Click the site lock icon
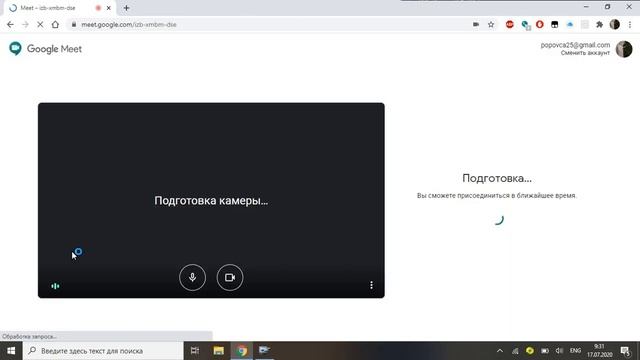Viewport: 640px width, 360px height. pos(74,24)
